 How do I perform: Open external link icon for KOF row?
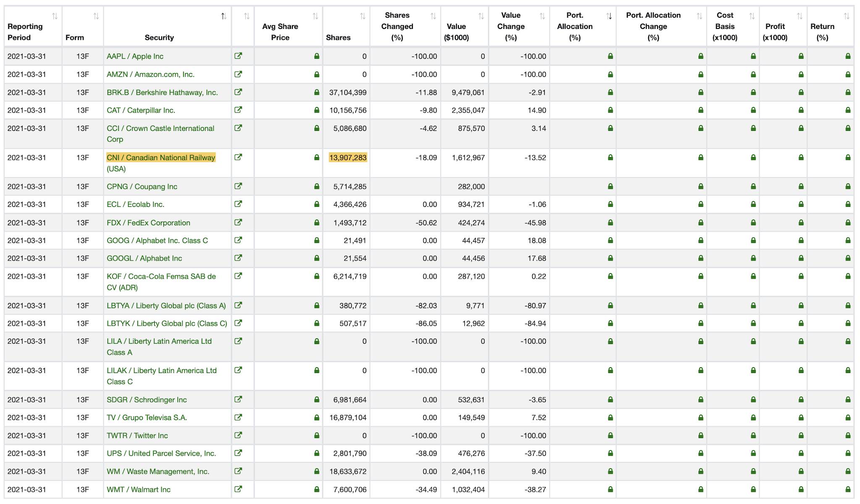click(238, 276)
